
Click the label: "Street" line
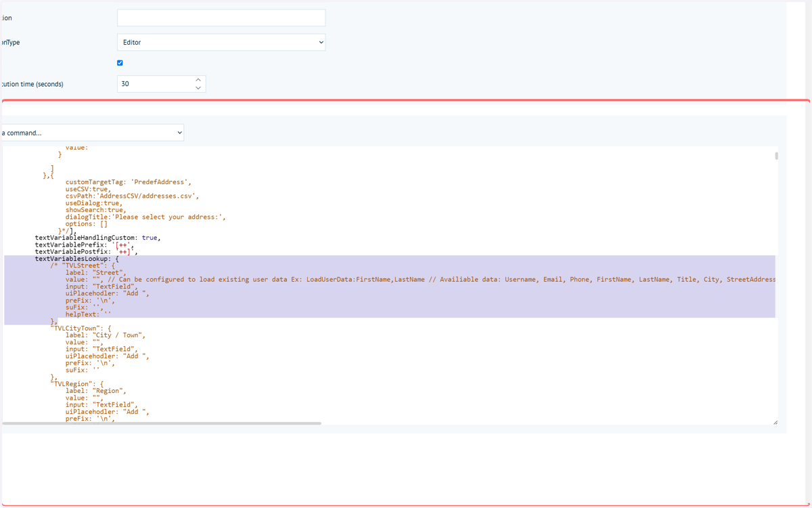(x=96, y=273)
